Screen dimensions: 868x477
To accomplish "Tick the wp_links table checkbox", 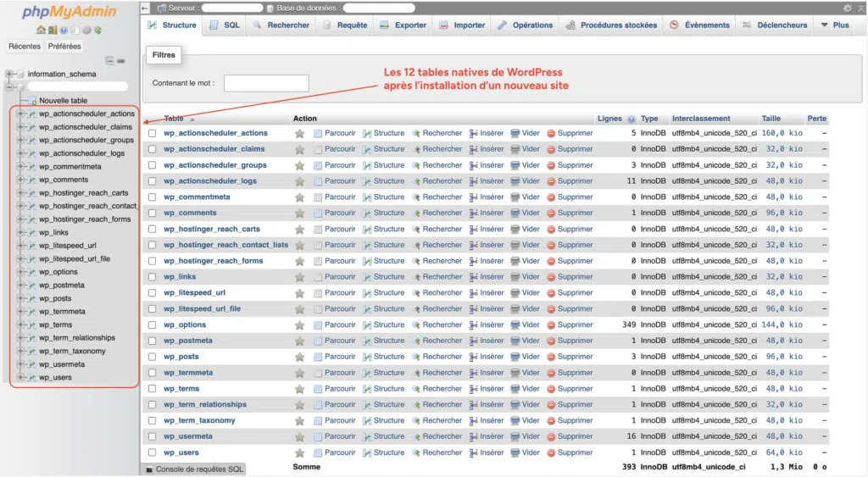I will pyautogui.click(x=153, y=277).
